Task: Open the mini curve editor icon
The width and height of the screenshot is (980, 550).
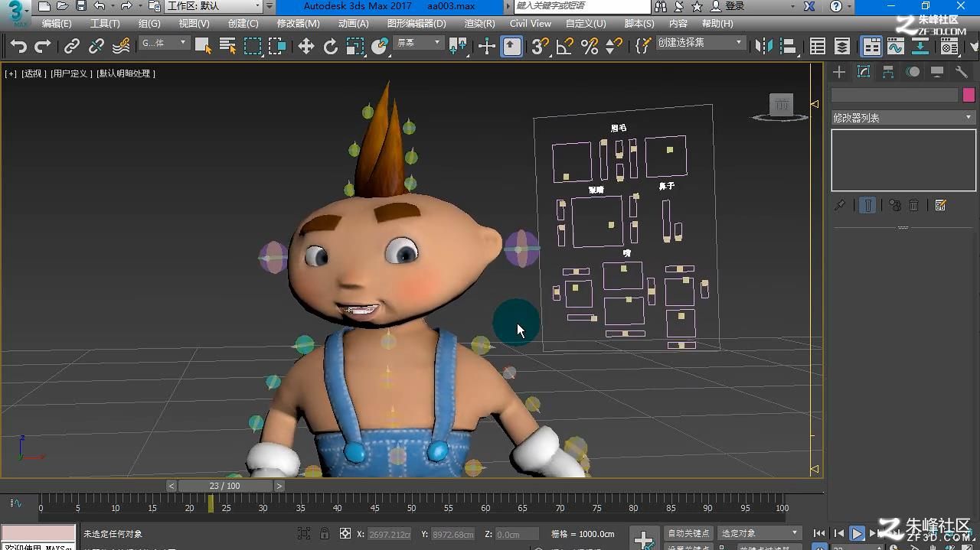Action: tap(15, 503)
